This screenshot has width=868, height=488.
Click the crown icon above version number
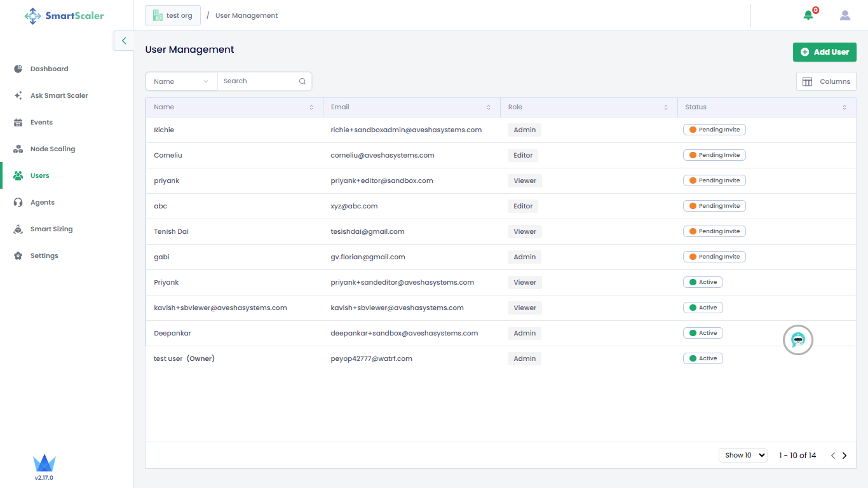pos(44,463)
